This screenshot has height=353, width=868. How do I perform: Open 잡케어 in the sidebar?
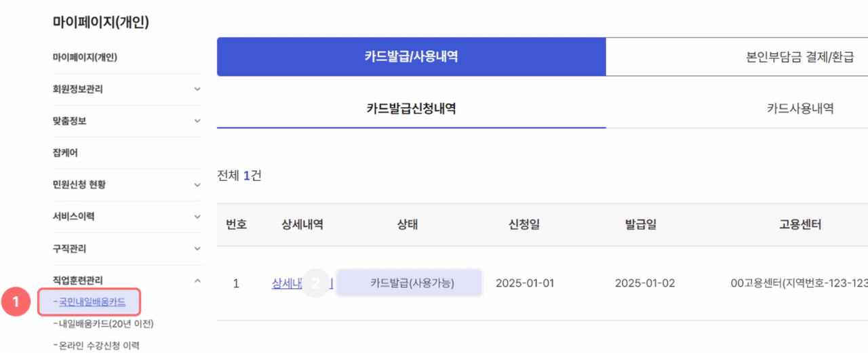(x=65, y=153)
